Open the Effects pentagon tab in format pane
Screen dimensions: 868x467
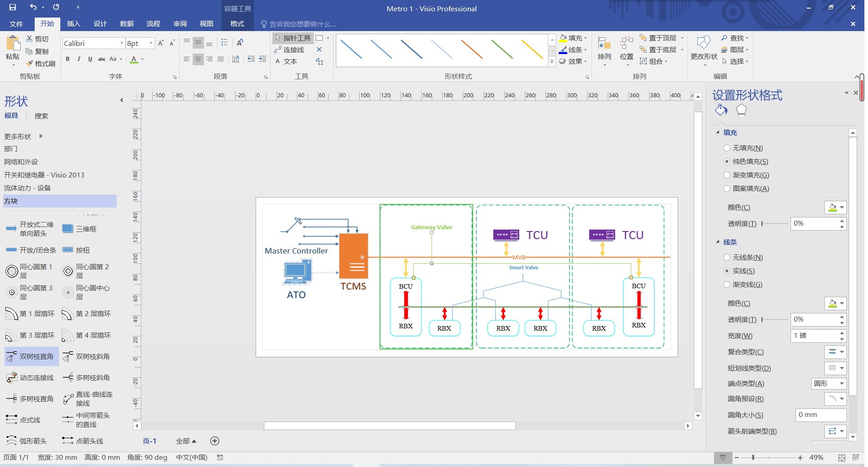coord(741,110)
